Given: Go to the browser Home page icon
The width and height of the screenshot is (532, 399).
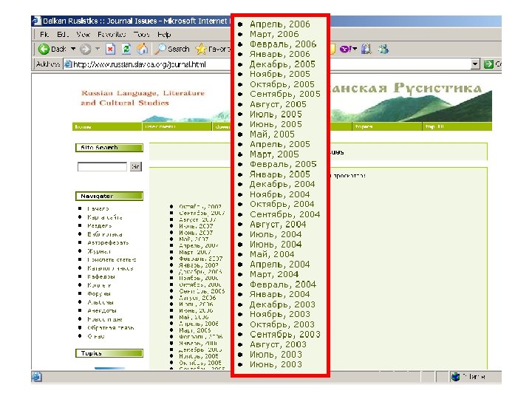Looking at the screenshot, I should pyautogui.click(x=142, y=50).
